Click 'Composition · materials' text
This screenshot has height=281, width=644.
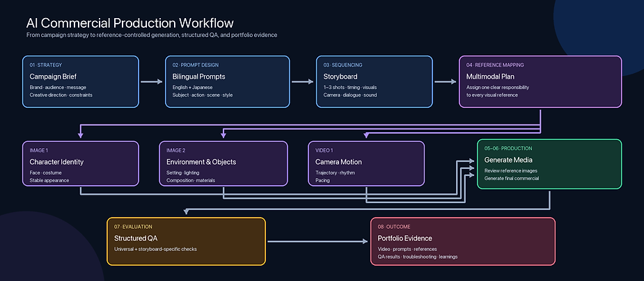191,180
